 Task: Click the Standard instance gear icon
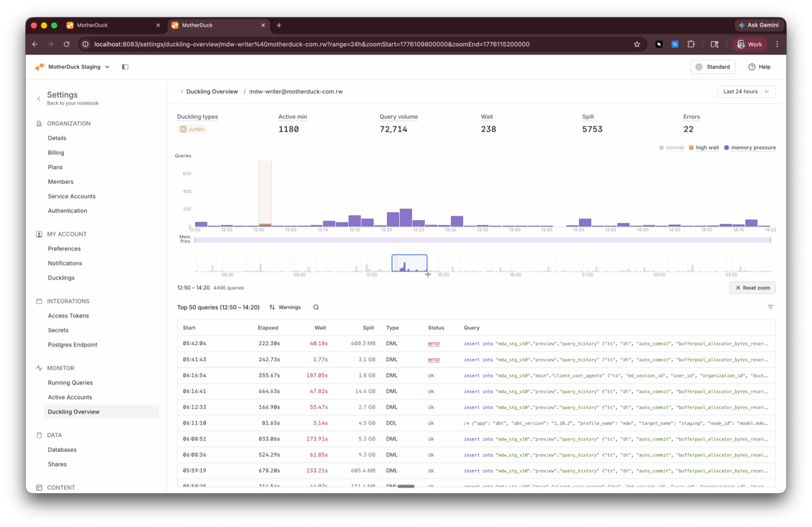[699, 67]
